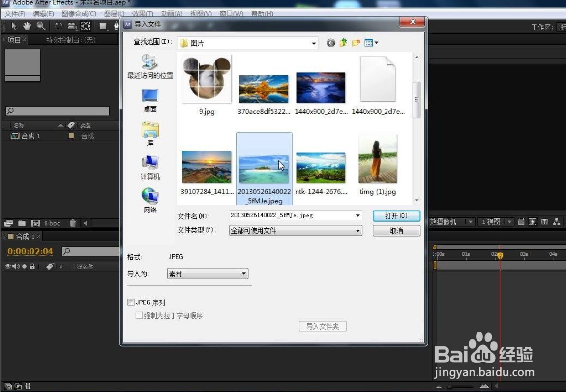The height and width of the screenshot is (392, 566).
Task: Click the 打开 button to import
Action: 396,215
